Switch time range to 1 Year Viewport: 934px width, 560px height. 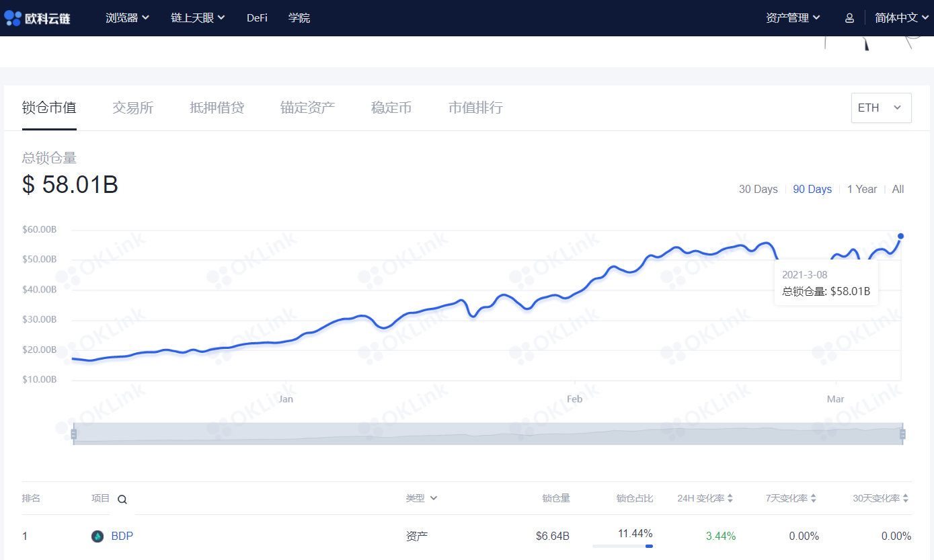[862, 189]
